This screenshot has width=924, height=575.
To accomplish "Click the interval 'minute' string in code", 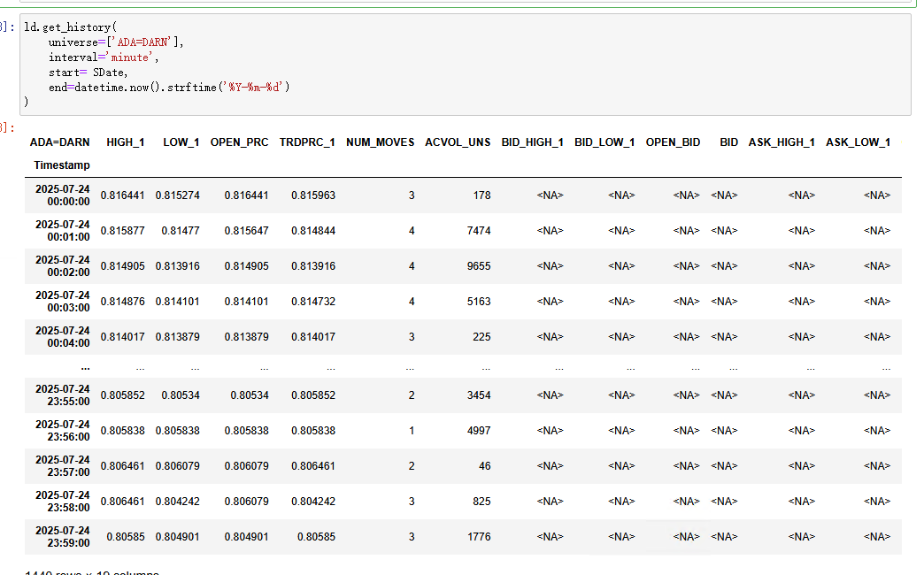I will pyautogui.click(x=130, y=57).
